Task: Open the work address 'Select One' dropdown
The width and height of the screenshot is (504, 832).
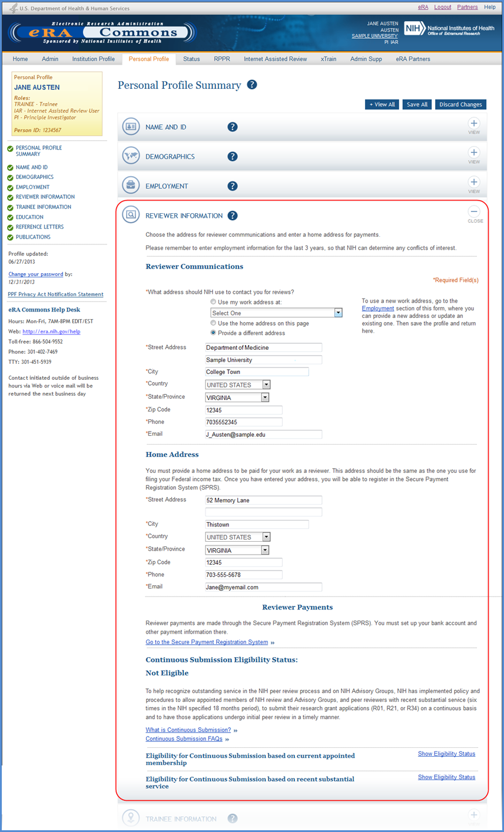Action: point(276,313)
